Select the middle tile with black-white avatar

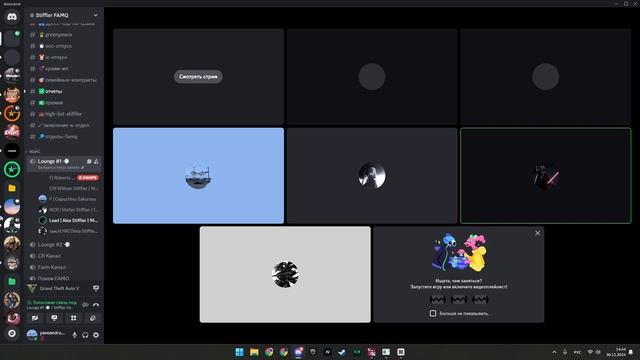tap(372, 176)
